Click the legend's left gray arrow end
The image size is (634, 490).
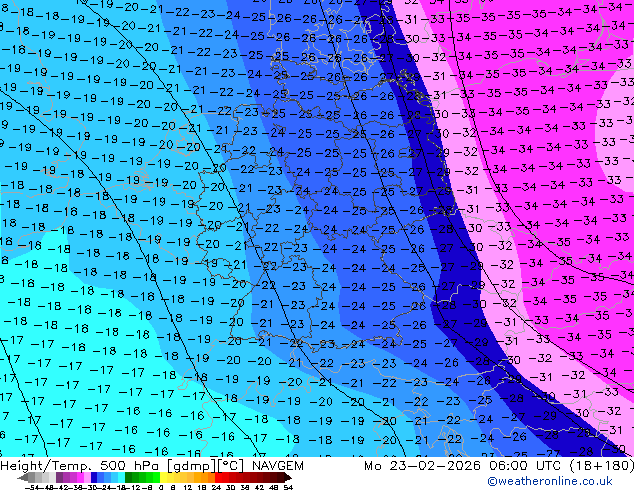pos(23,478)
